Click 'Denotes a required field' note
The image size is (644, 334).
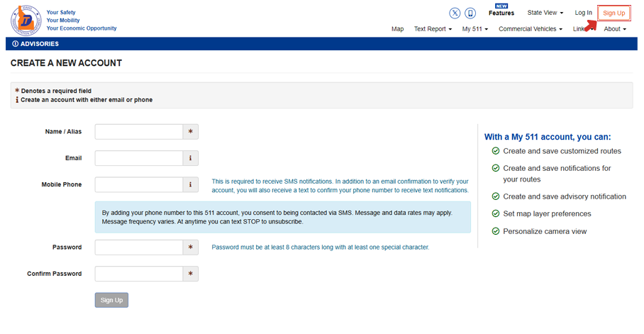point(56,91)
